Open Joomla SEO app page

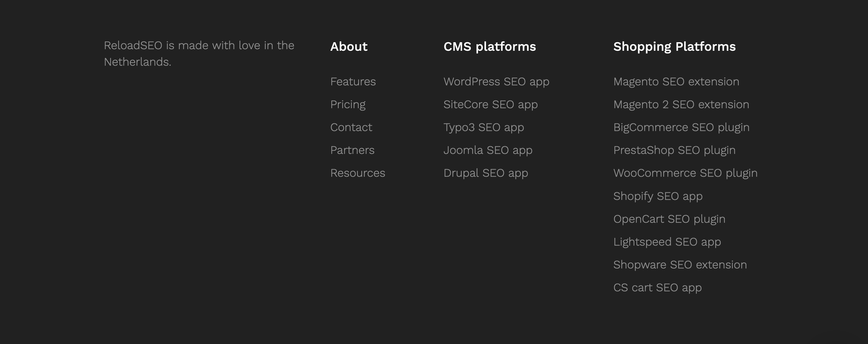pos(488,151)
